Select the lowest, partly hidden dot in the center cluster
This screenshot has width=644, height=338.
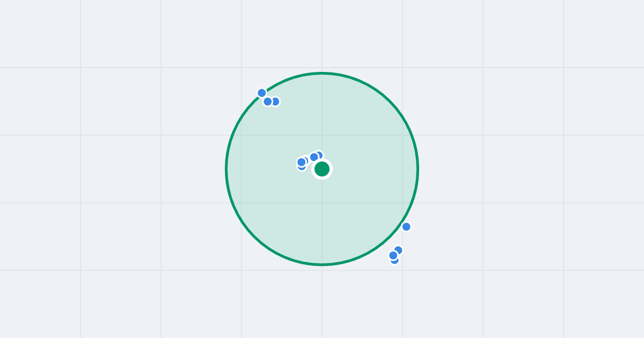coord(302,167)
